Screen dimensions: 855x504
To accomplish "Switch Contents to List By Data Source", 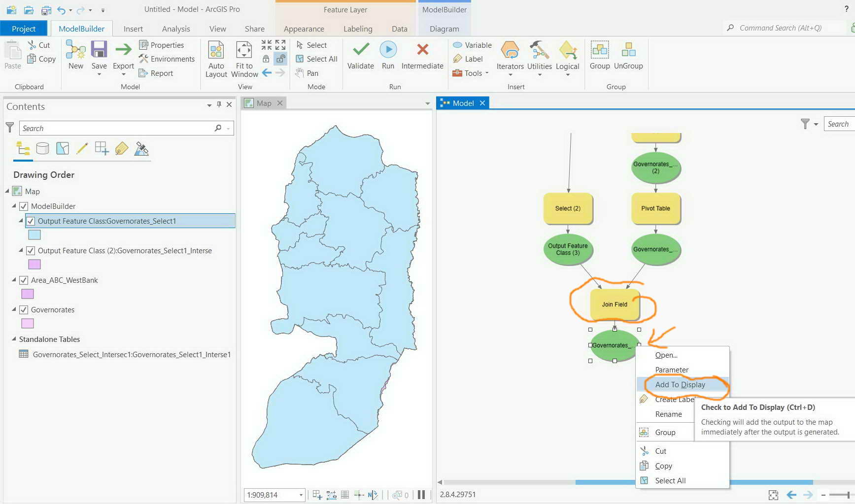I will tap(43, 148).
